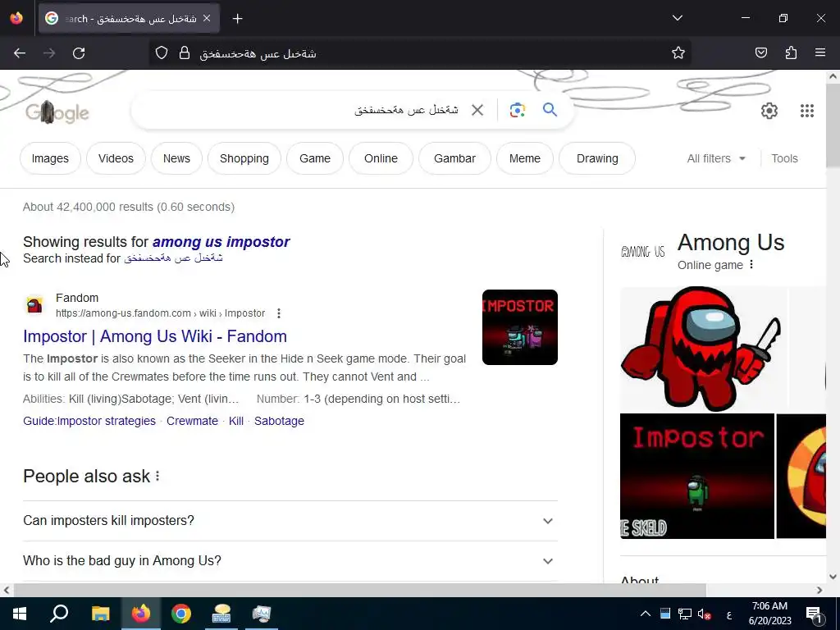Open Google Chrome from the taskbar
Image resolution: width=840 pixels, height=630 pixels.
pos(181,614)
